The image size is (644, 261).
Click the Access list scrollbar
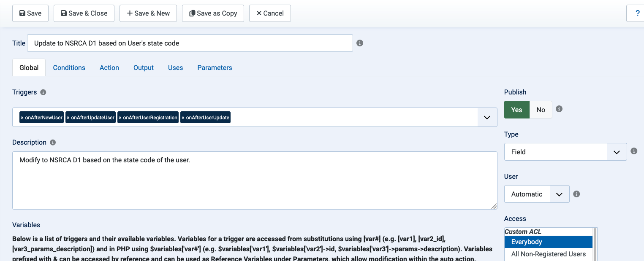(595, 245)
